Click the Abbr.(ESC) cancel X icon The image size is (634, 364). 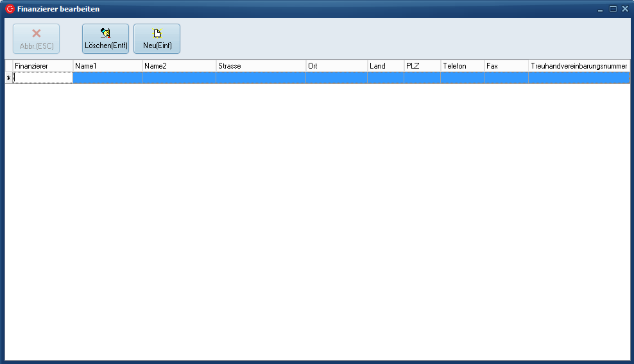tap(37, 33)
